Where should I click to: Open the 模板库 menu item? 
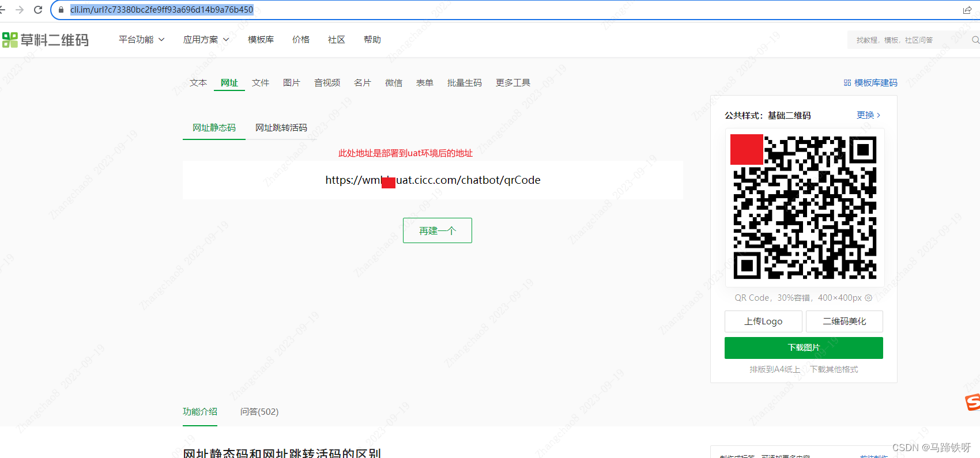(261, 40)
